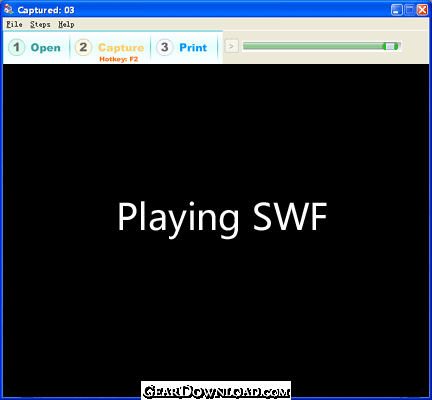The height and width of the screenshot is (400, 432).
Task: Click the playback slider thumb handle
Action: [390, 46]
